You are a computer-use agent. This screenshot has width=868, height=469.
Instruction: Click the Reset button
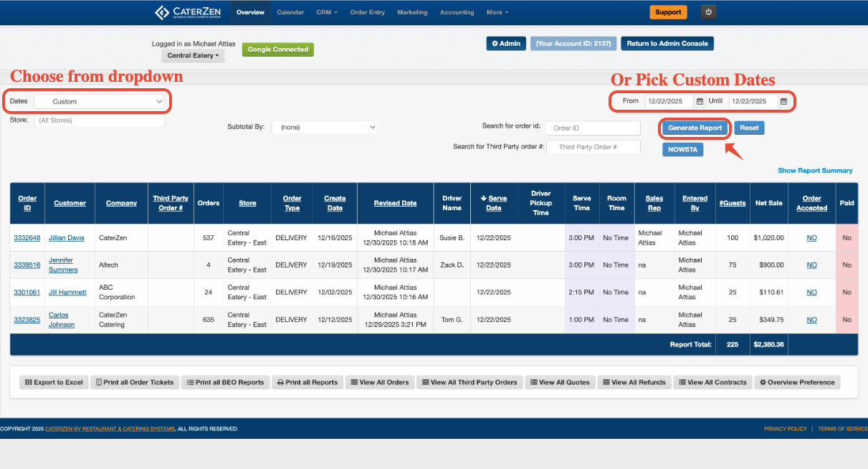tap(749, 128)
